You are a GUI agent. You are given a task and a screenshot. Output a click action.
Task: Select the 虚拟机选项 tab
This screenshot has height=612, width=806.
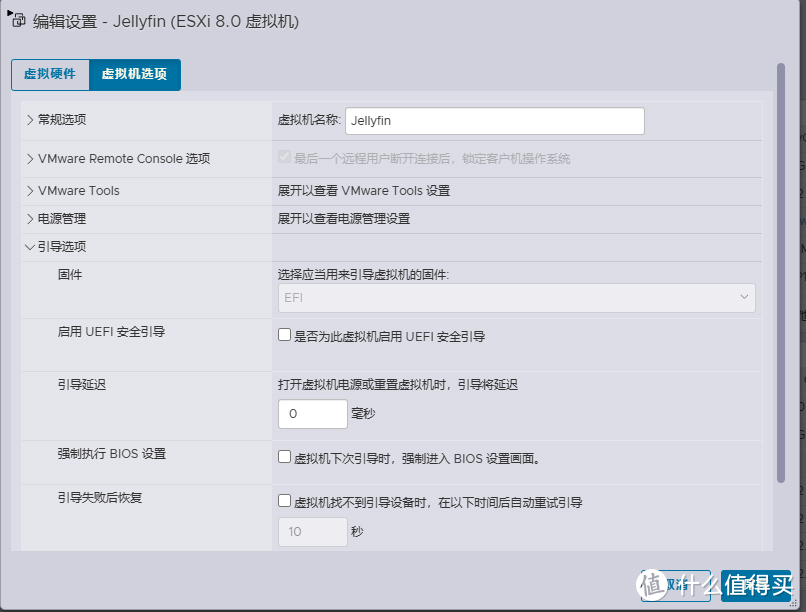pyautogui.click(x=135, y=75)
